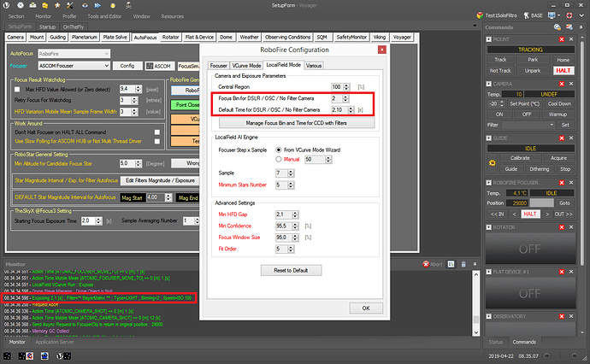The height and width of the screenshot is (364, 590).
Task: Click the skull and crossbones icon
Action: coord(128,5)
